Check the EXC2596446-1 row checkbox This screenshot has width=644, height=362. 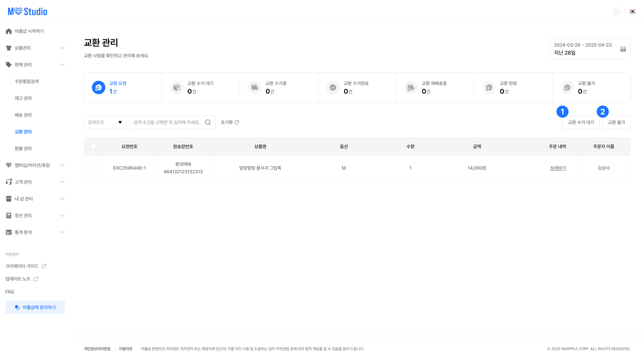click(93, 168)
